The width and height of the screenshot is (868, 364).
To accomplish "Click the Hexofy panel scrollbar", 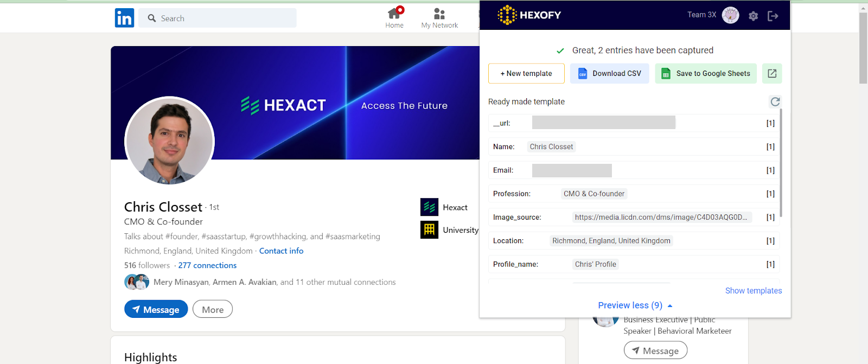I will 781,163.
